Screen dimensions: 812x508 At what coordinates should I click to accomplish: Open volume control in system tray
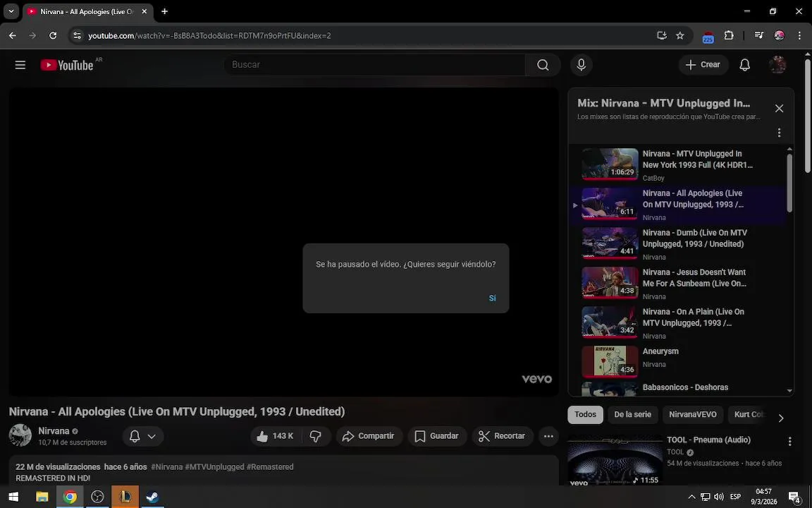[x=719, y=497]
